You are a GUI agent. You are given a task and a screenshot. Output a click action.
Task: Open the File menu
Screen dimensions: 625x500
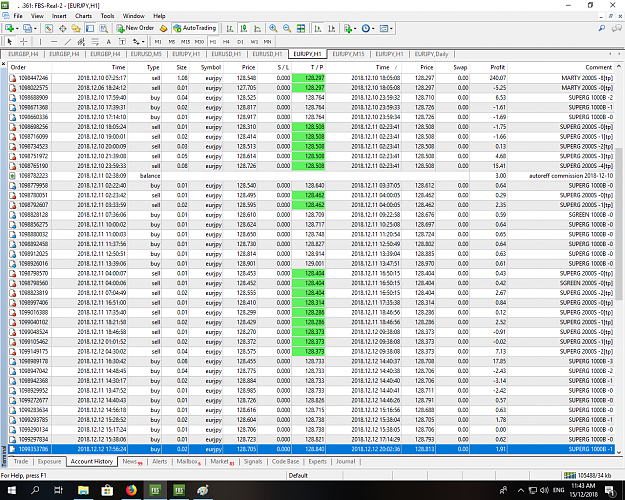[18, 16]
